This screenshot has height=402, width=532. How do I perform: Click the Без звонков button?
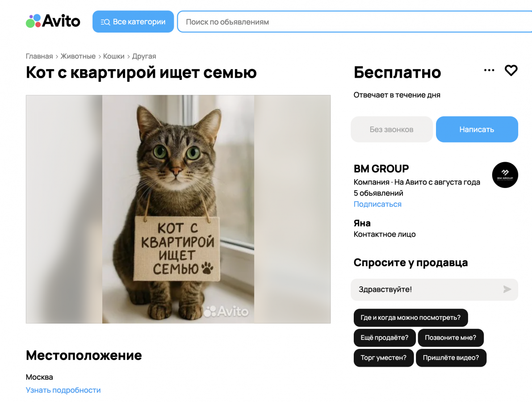pyautogui.click(x=392, y=129)
